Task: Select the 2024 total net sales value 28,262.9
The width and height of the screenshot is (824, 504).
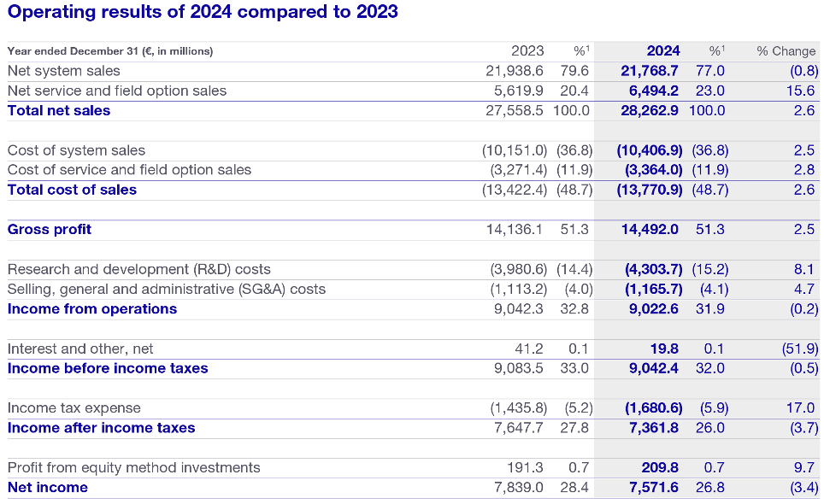Action: [x=649, y=110]
